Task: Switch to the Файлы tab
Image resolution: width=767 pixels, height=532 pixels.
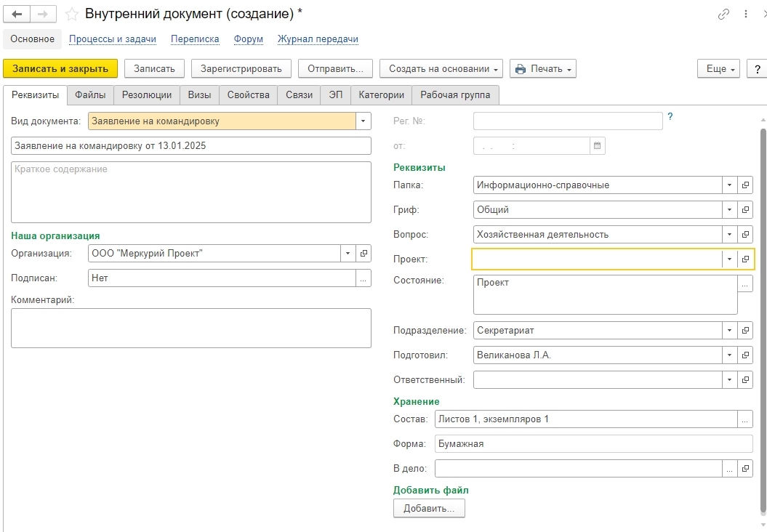Action: tap(90, 94)
